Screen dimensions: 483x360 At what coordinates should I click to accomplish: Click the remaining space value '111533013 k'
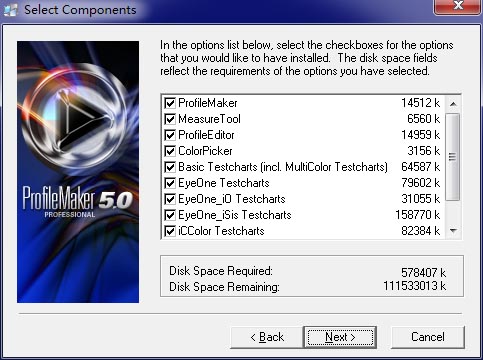[x=414, y=286]
